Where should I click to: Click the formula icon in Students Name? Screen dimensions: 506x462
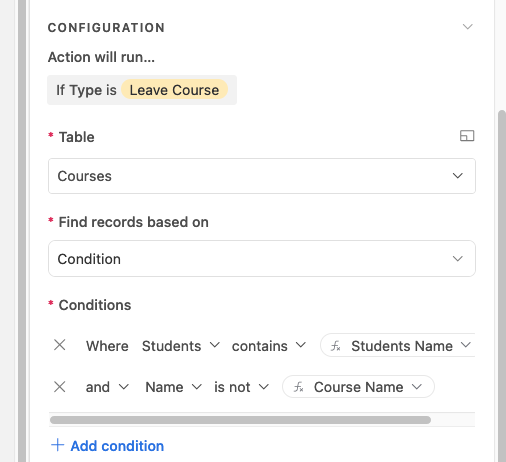tap(336, 346)
